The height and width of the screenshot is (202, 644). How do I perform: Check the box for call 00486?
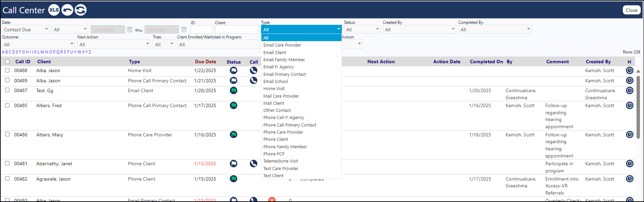coord(7,134)
